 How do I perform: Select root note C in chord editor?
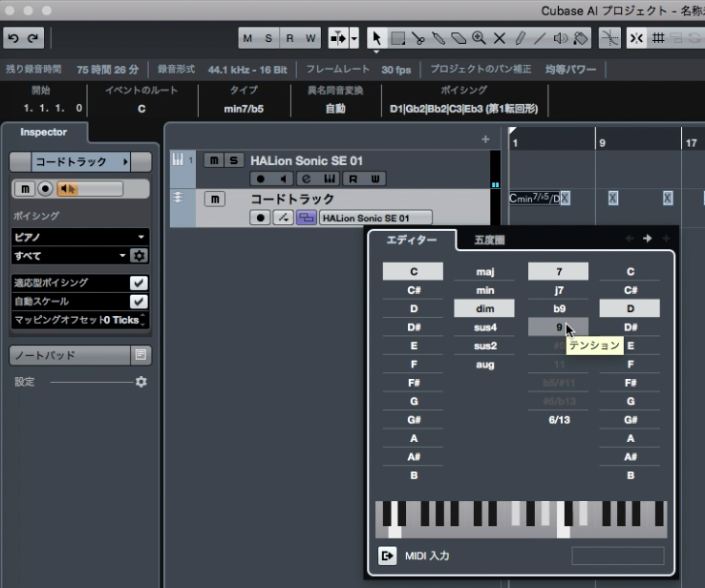[x=414, y=271]
